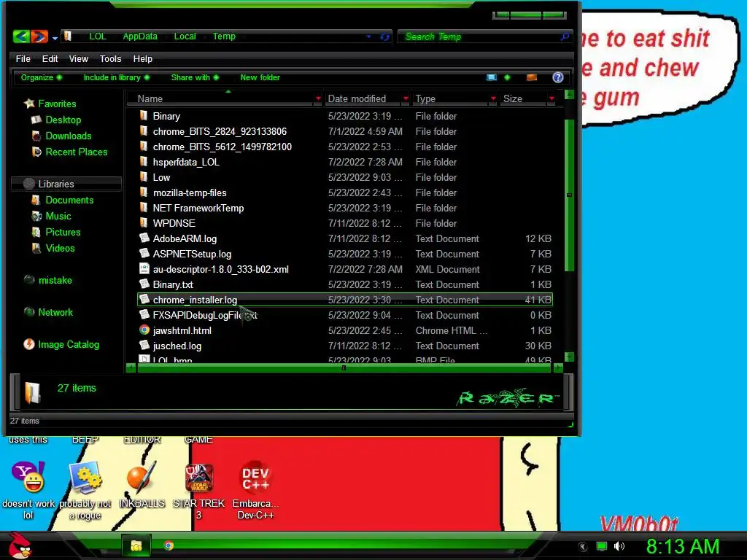Select the Binary folder icon

pos(144,115)
